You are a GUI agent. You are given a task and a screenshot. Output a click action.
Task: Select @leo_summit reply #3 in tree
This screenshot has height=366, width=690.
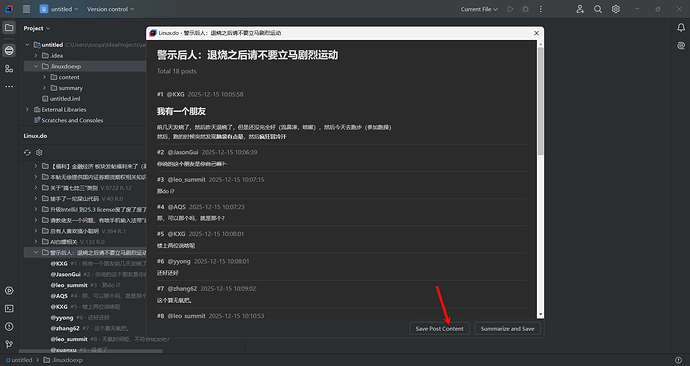coord(85,285)
